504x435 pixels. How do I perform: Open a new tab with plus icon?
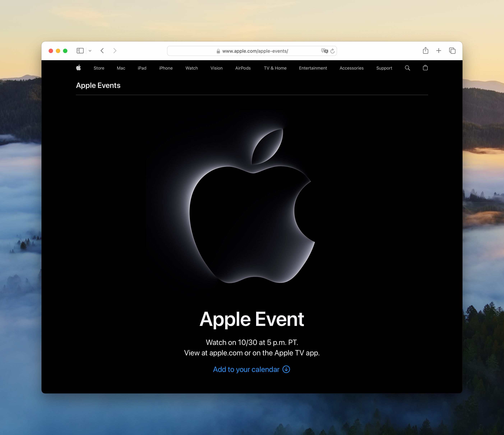pyautogui.click(x=439, y=51)
